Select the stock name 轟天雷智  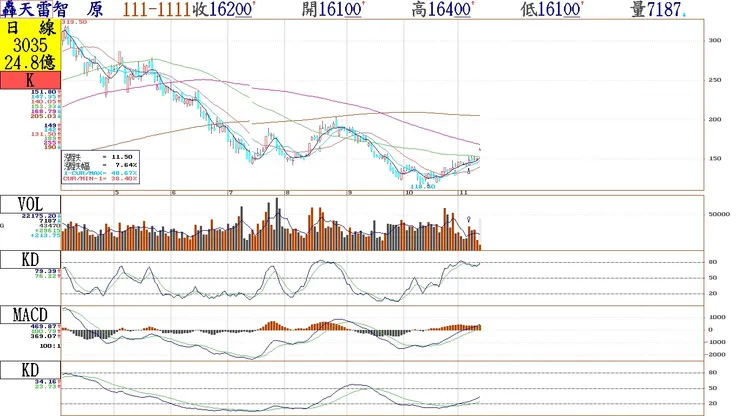[34, 9]
